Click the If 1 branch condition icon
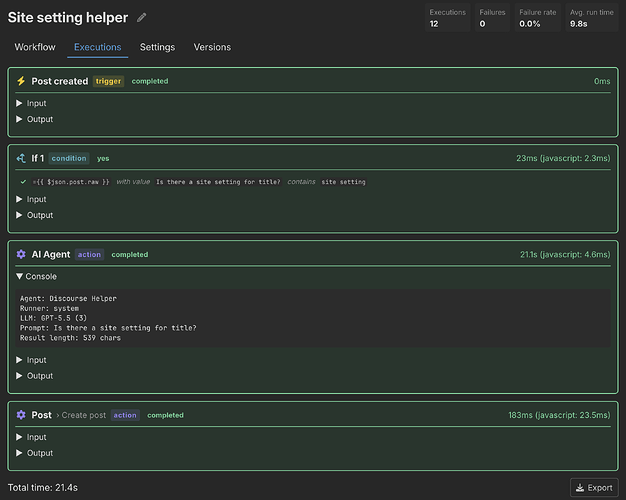The height and width of the screenshot is (500, 626). (x=21, y=159)
